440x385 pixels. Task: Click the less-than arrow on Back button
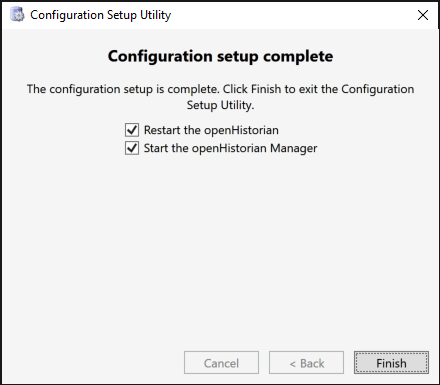293,364
